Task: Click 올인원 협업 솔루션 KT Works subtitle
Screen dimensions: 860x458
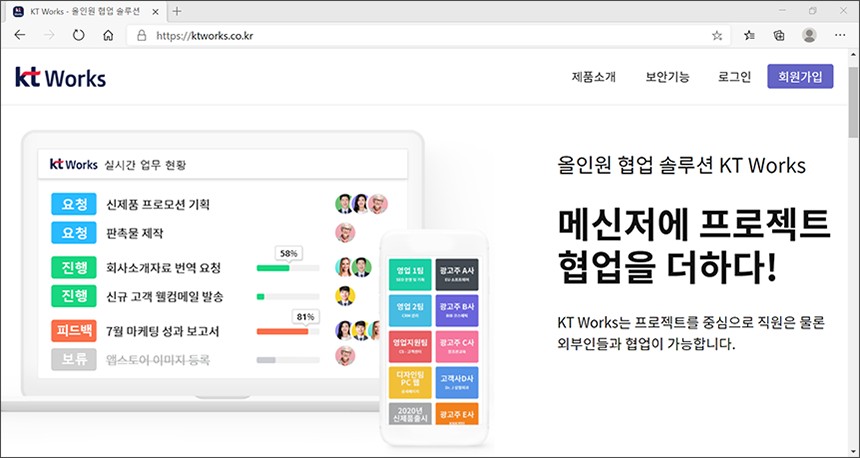Action: (x=681, y=165)
